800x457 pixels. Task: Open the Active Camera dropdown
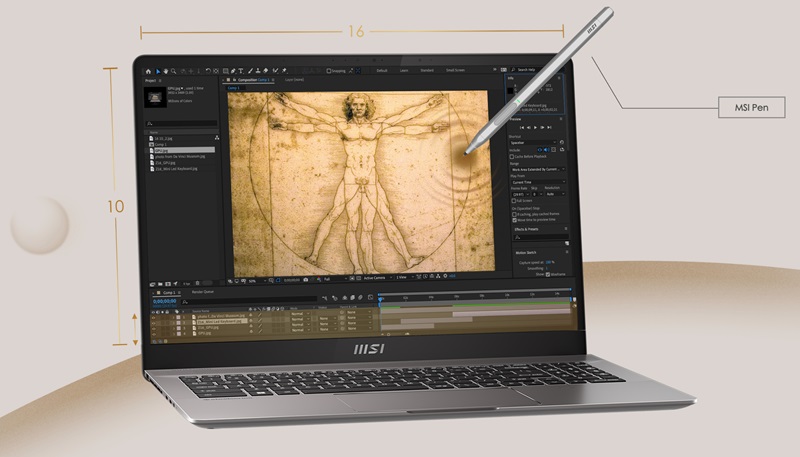(x=377, y=278)
